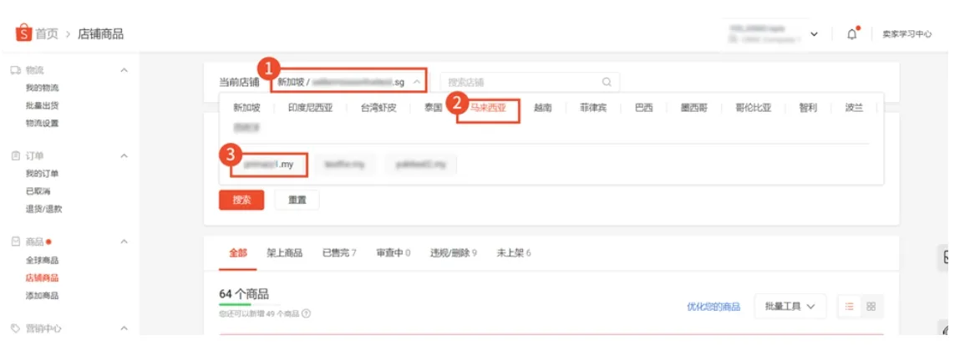Select the 越南 region tab
The image size is (980, 356).
pyautogui.click(x=542, y=108)
